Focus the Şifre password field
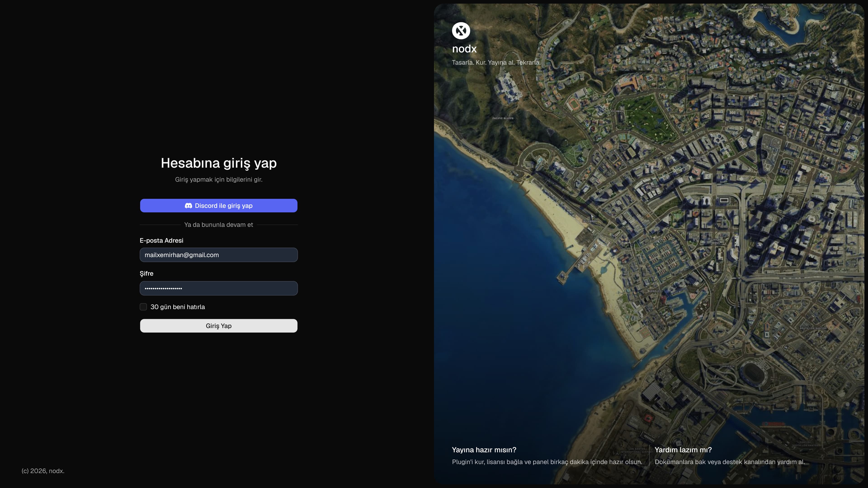 pyautogui.click(x=219, y=288)
